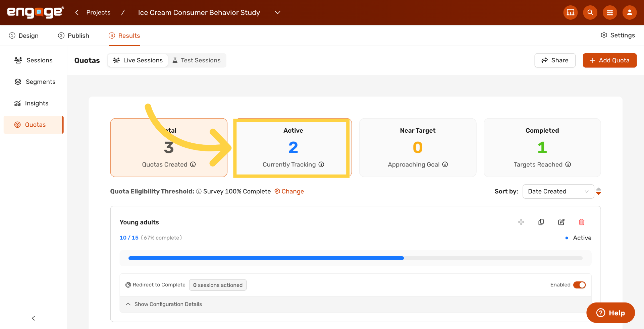Click Change threshold link
This screenshot has width=644, height=329.
point(289,191)
